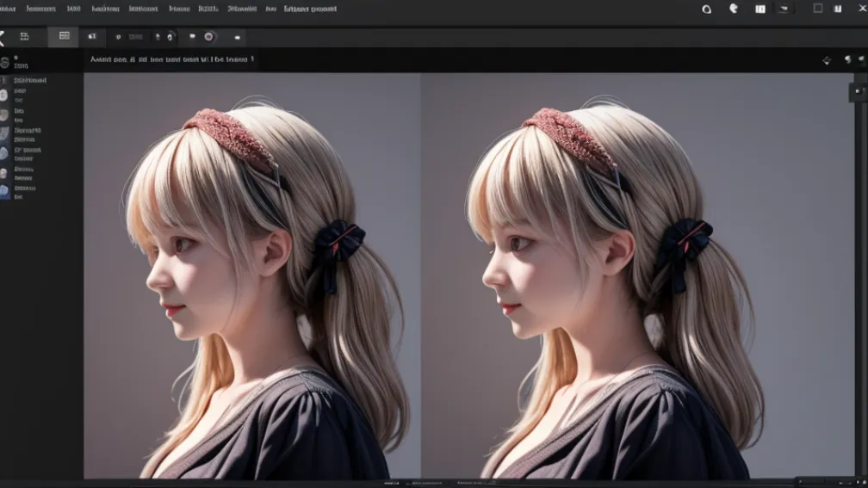Click the small flag-like icon in the toolbar
This screenshot has width=868, height=488.
tap(192, 36)
